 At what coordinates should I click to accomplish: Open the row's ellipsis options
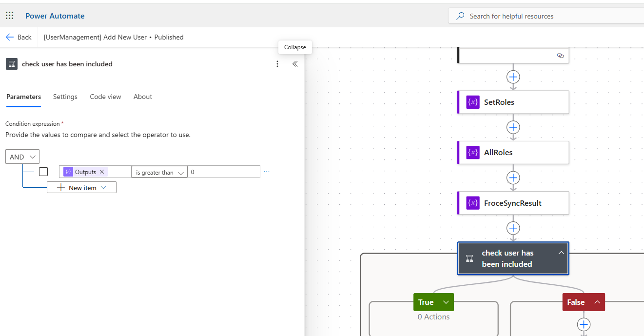267,172
